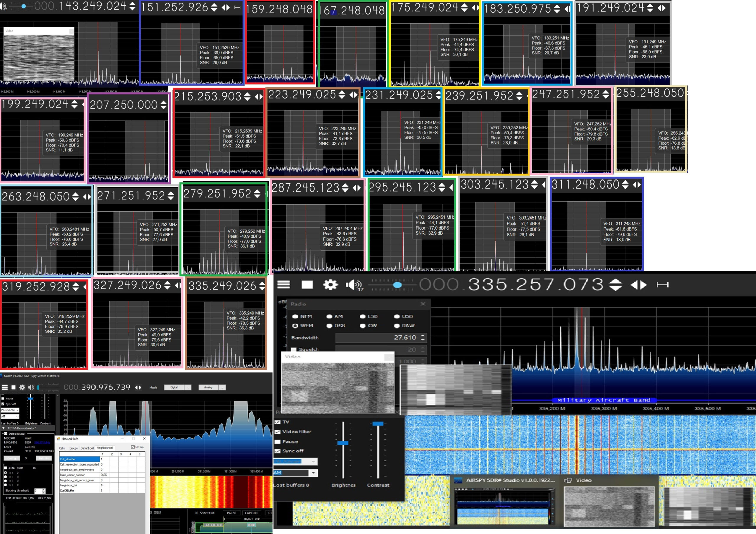Viewport: 756px width, 534px height.
Task: Click the large stop button near 335.257.073
Action: (307, 285)
